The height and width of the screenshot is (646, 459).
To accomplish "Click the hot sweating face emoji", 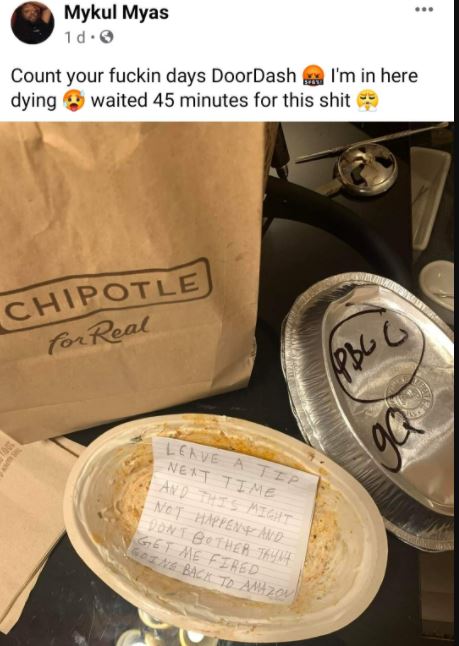I will tap(74, 101).
